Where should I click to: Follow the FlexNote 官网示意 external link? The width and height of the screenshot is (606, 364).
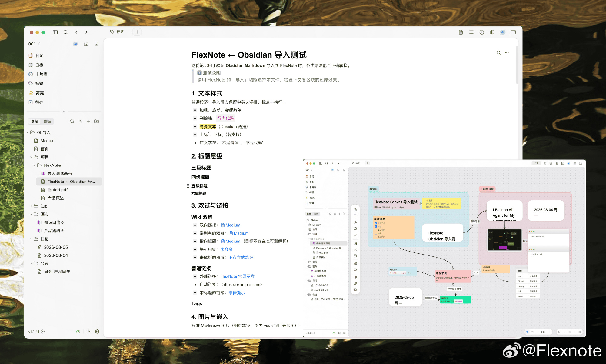(x=237, y=276)
